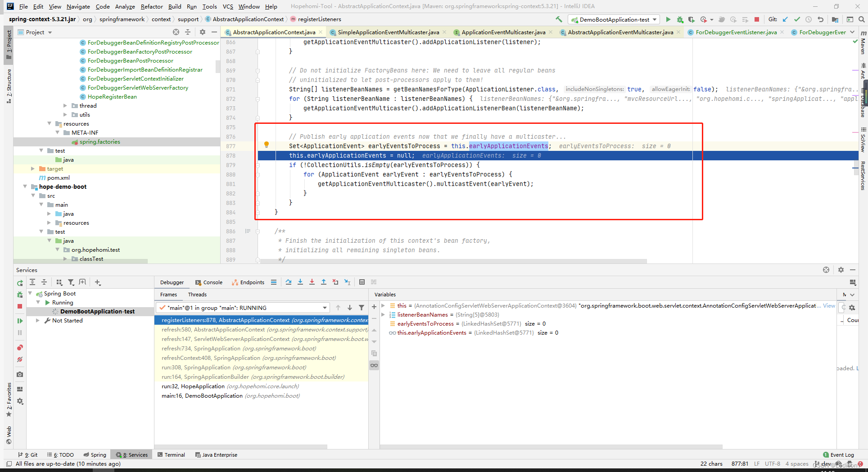Click the Force Step Into red arrow icon
The width and height of the screenshot is (868, 472).
click(x=312, y=282)
